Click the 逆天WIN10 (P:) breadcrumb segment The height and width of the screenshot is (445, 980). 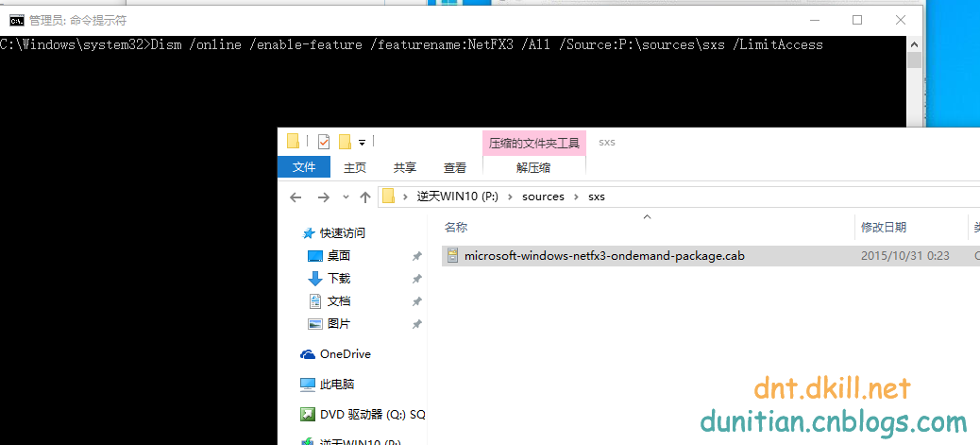point(458,197)
